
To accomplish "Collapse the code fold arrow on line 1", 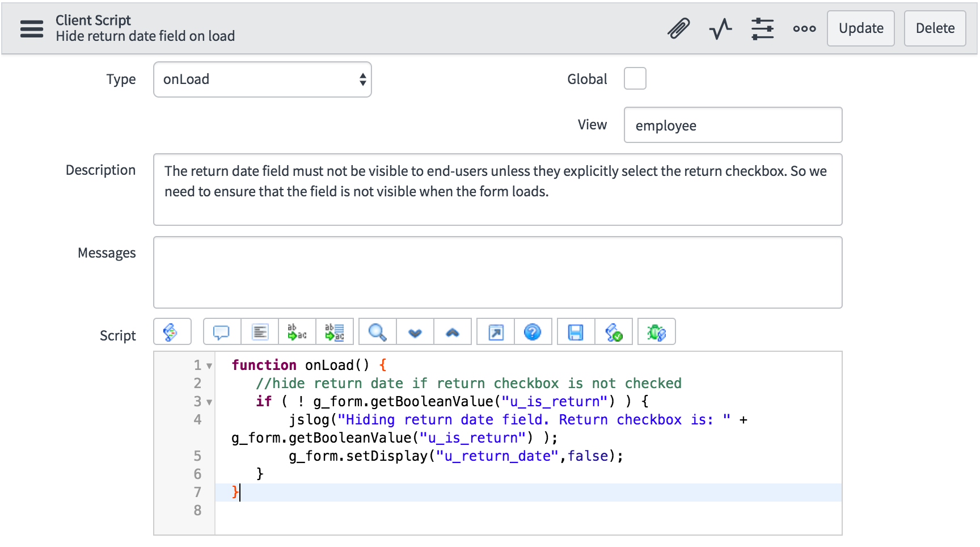I will pyautogui.click(x=209, y=366).
